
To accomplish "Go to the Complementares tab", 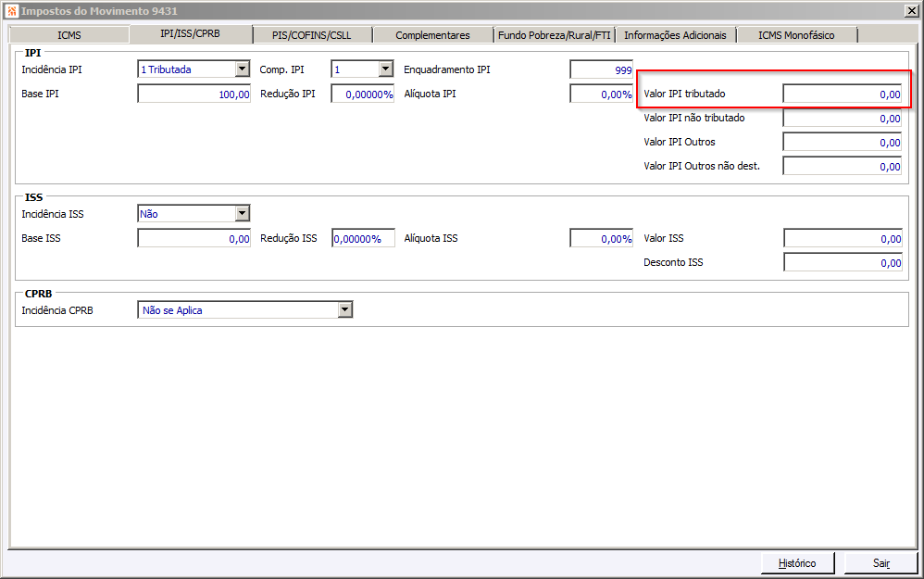I will tap(432, 35).
